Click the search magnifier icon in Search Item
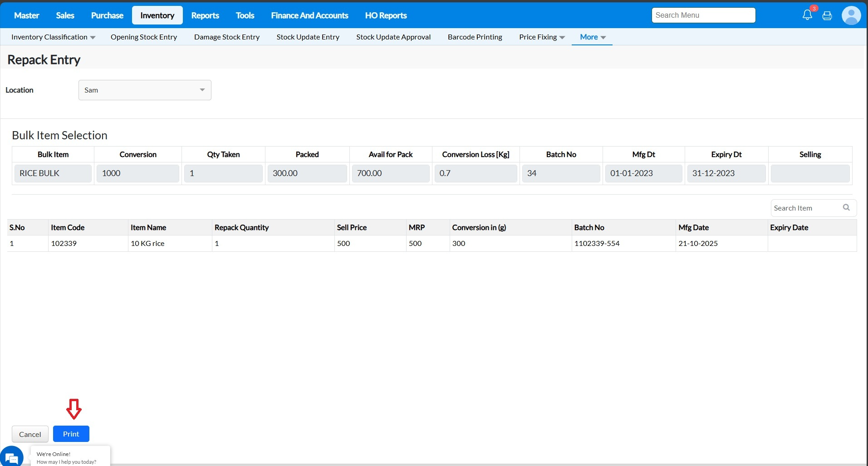This screenshot has width=868, height=466. pyautogui.click(x=846, y=207)
